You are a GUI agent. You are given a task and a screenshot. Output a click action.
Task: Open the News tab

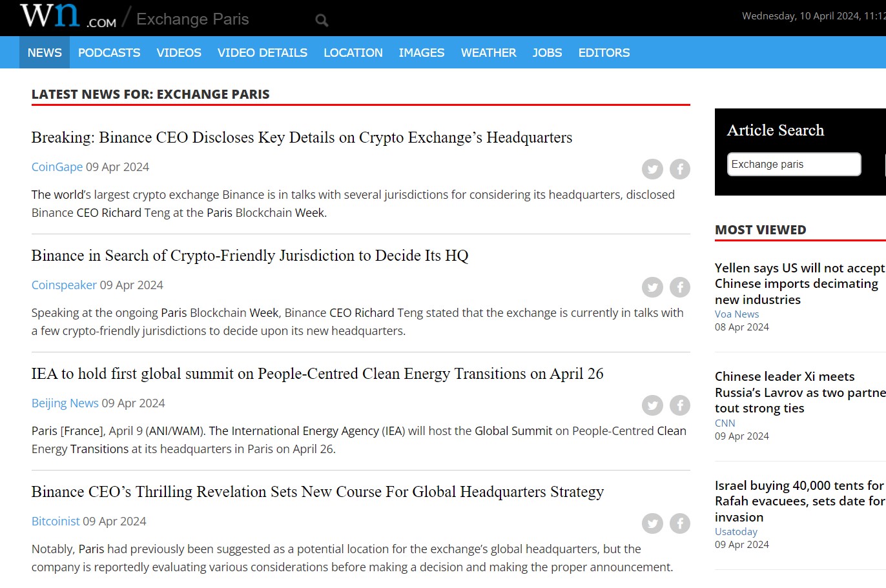pyautogui.click(x=45, y=52)
